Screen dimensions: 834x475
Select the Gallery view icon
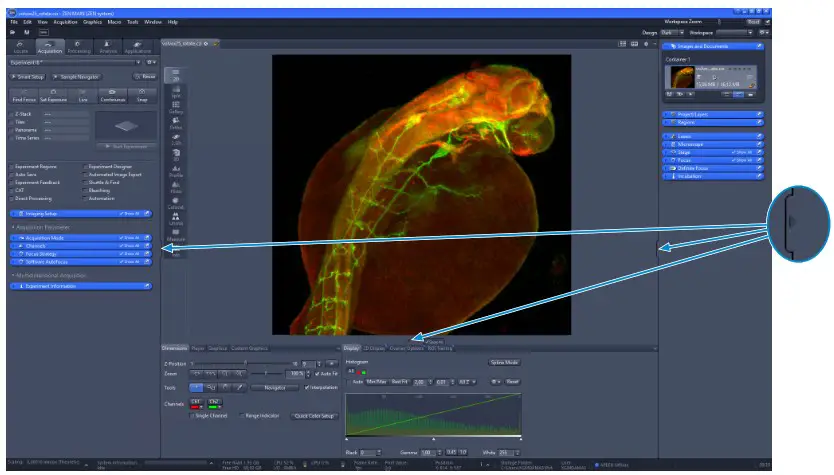click(176, 107)
